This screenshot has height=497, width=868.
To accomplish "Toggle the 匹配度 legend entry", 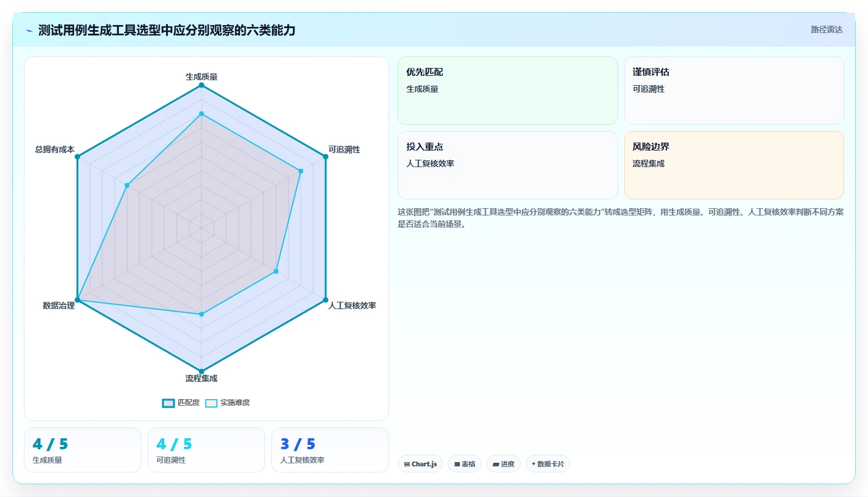I will pos(181,403).
